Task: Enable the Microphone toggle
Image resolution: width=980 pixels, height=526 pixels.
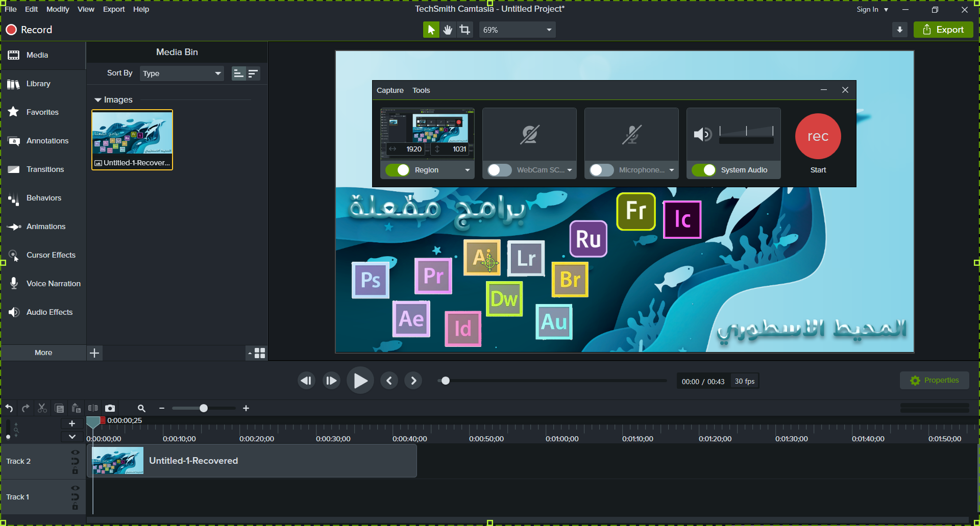Action: (x=602, y=170)
